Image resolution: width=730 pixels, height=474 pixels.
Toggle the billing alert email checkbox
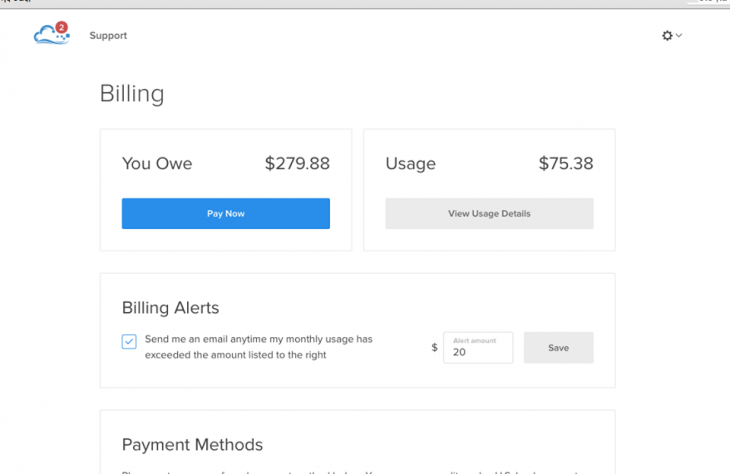click(129, 341)
